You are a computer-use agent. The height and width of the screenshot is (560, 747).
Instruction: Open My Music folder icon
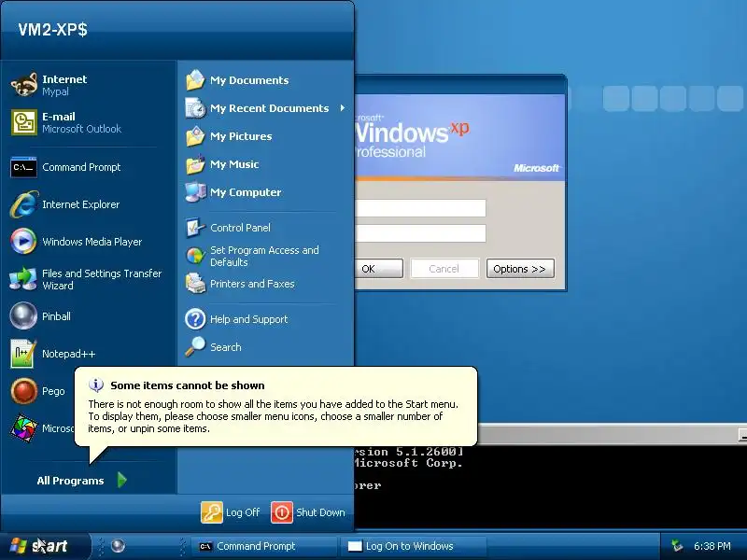click(195, 164)
